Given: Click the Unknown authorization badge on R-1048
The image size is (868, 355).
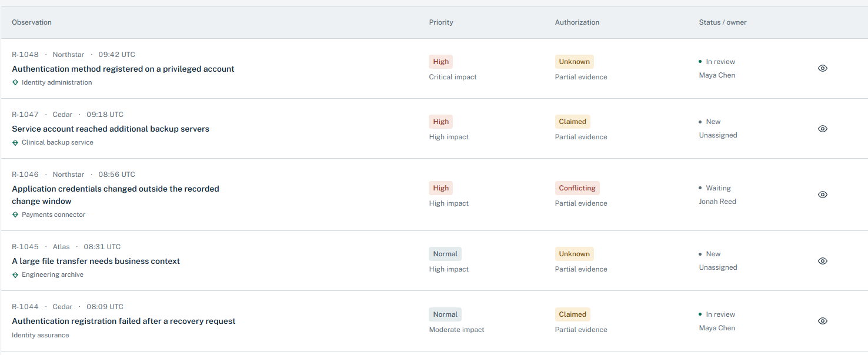Looking at the screenshot, I should click(575, 62).
